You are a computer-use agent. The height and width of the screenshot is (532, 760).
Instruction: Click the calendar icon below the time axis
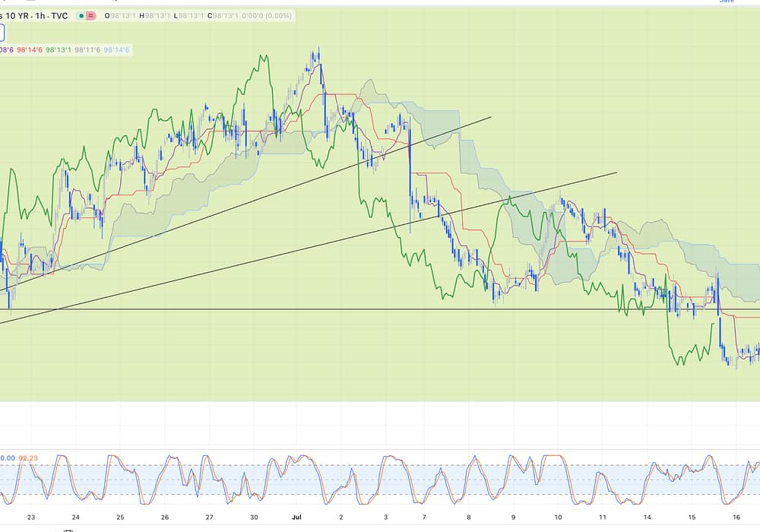click(x=68, y=530)
